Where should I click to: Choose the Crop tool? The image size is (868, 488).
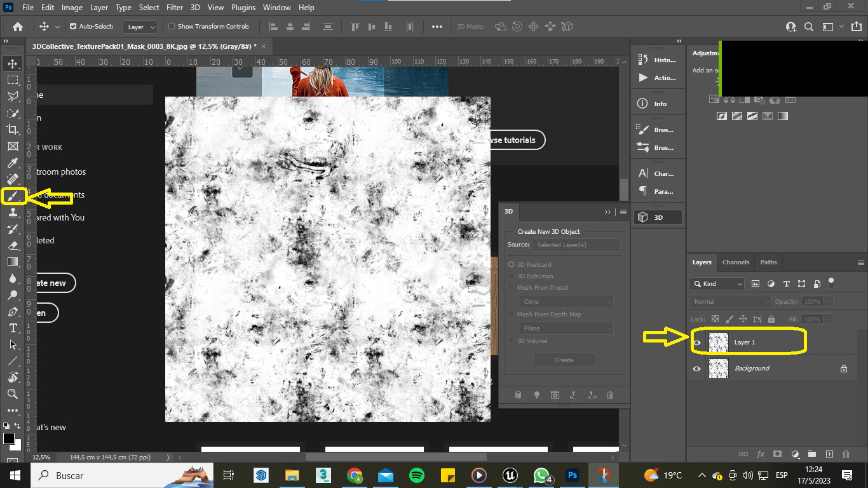(x=14, y=129)
